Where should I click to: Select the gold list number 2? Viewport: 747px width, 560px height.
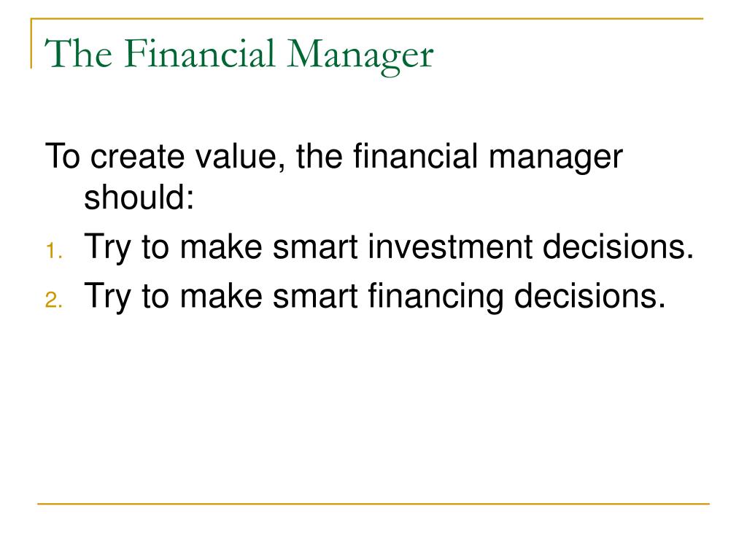pyautogui.click(x=54, y=300)
